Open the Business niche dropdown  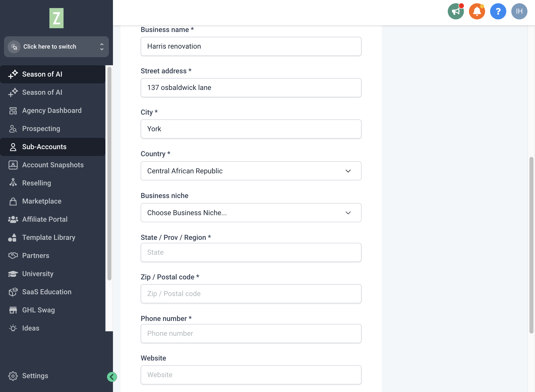click(251, 213)
